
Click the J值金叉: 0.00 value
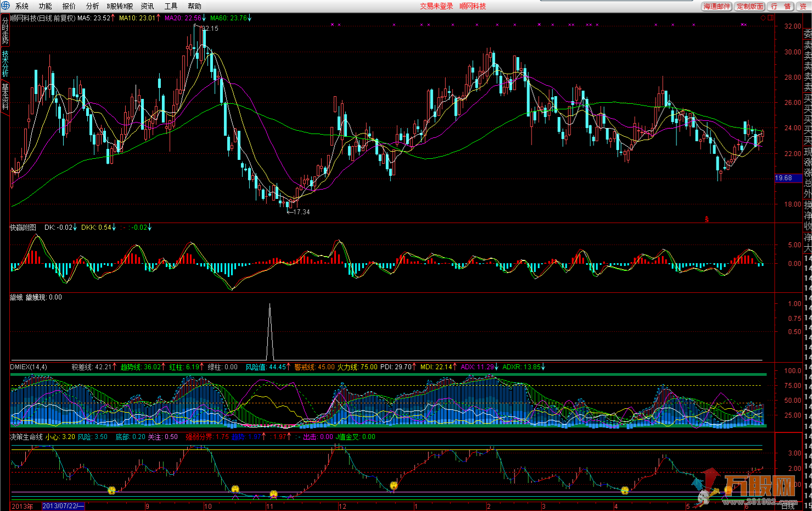pyautogui.click(x=356, y=437)
